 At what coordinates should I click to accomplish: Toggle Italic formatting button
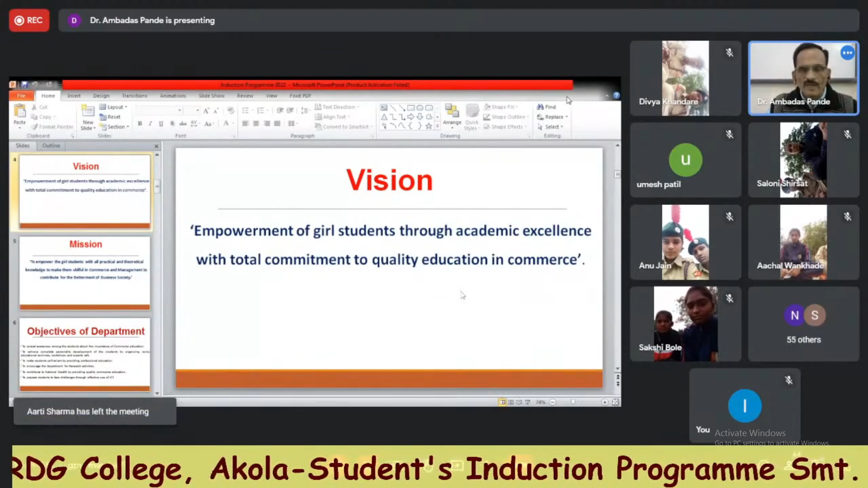pyautogui.click(x=150, y=123)
